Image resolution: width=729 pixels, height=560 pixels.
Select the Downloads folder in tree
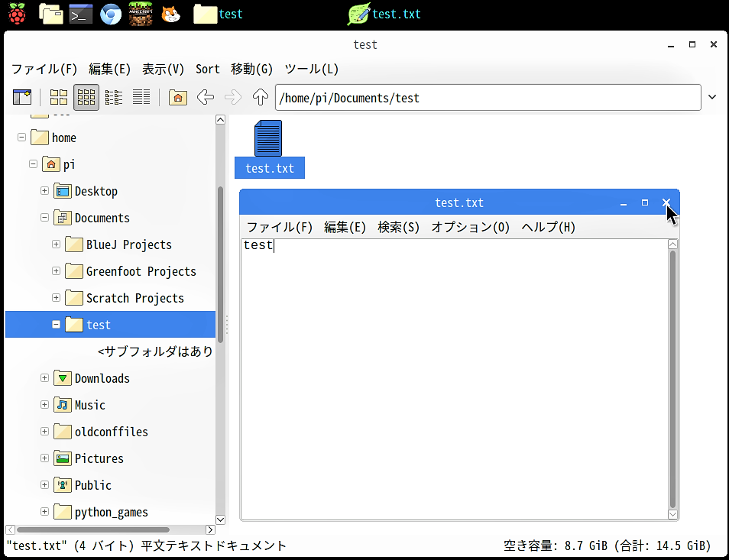click(92, 378)
